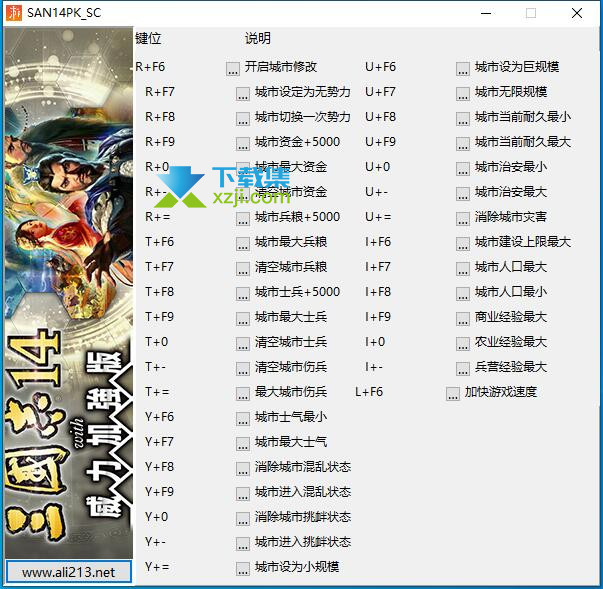This screenshot has height=589, width=603.
Task: Click the box for 城市治安最小
Action: pyautogui.click(x=463, y=168)
